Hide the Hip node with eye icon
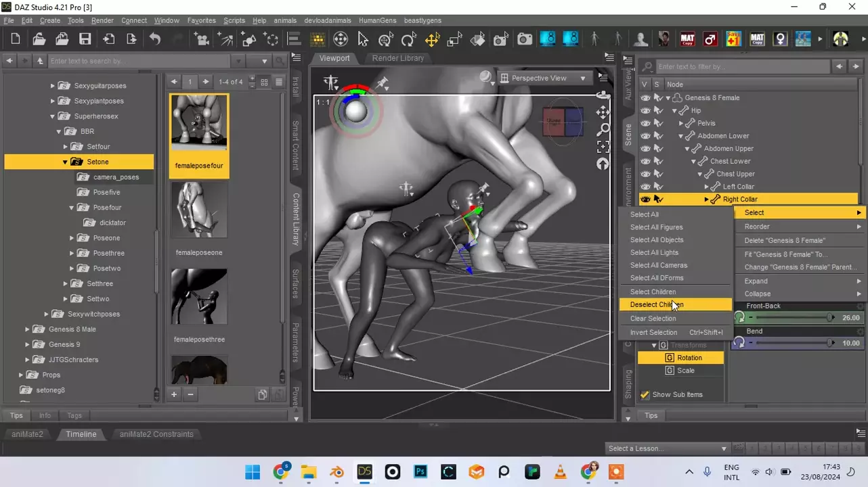This screenshot has width=868, height=487. (645, 110)
